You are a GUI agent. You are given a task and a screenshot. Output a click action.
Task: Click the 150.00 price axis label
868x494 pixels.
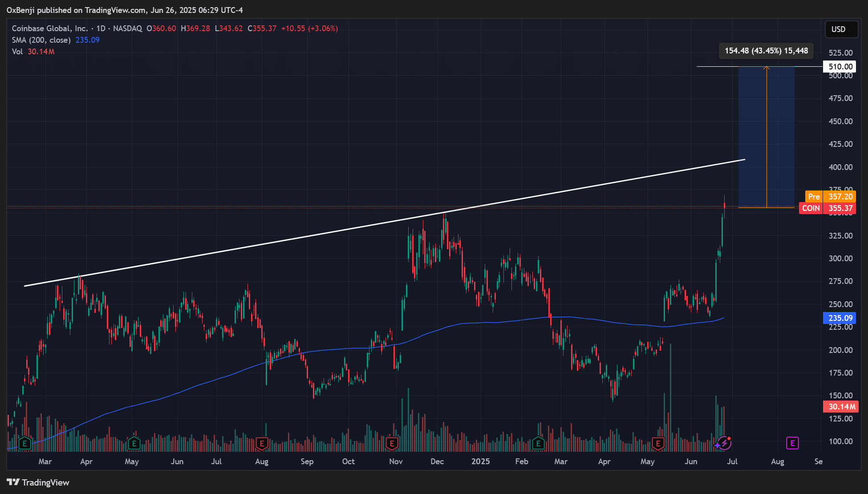click(x=840, y=396)
